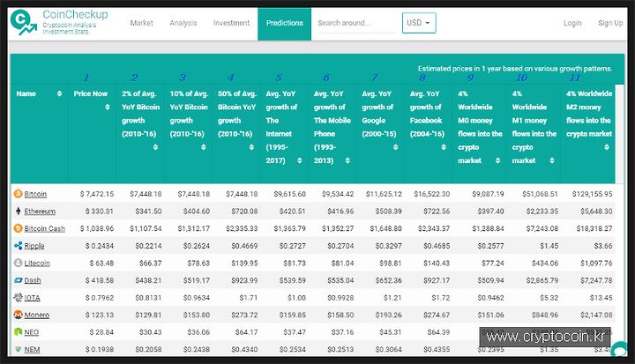Open the Ripple link
Image resolution: width=635 pixels, height=364 pixels.
coord(34,246)
